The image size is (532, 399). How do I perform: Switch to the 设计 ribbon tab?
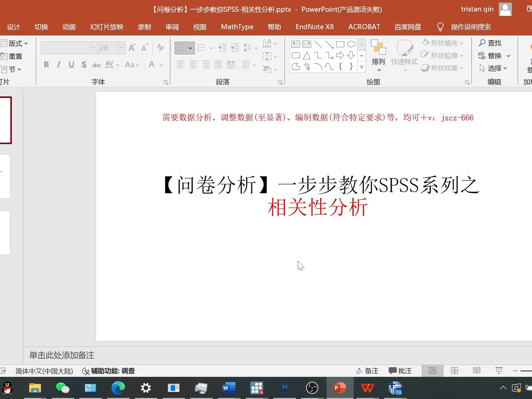[14, 27]
